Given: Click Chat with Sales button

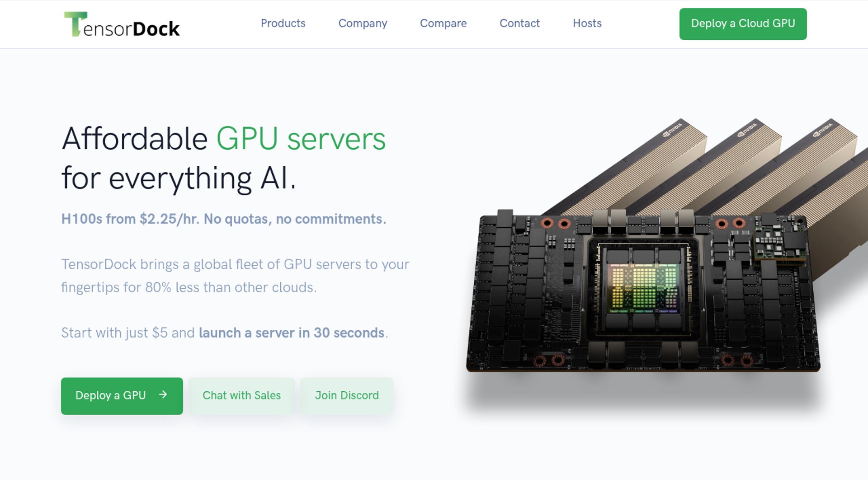Looking at the screenshot, I should [241, 396].
